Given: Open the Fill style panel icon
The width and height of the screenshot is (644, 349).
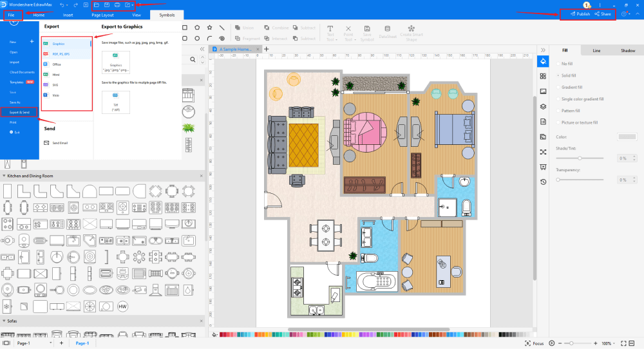Looking at the screenshot, I should pos(543,61).
